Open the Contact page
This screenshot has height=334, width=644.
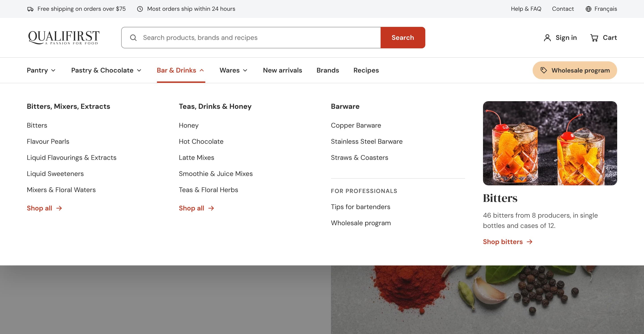click(x=563, y=9)
